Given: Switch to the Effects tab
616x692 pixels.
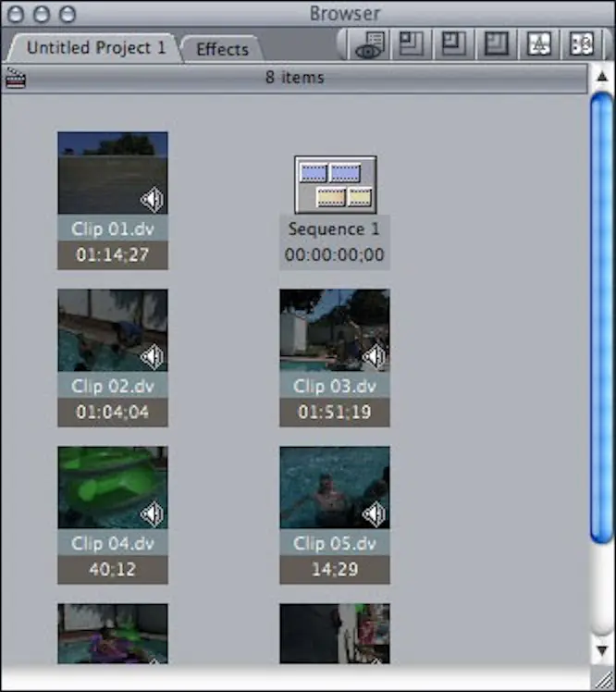Looking at the screenshot, I should [222, 49].
